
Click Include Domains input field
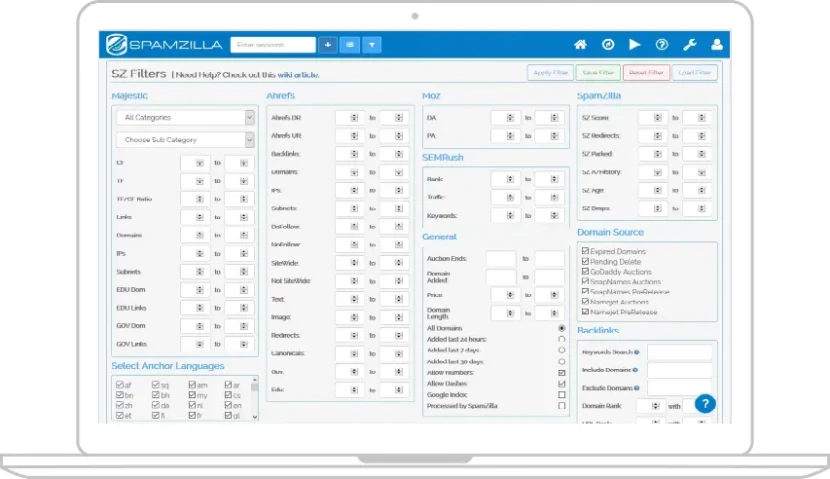(x=680, y=370)
